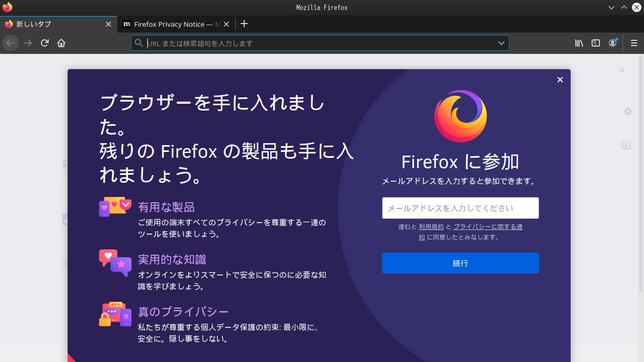Click the 有用な製品 heading
Viewport: 644px width, 362px height.
pos(167,207)
